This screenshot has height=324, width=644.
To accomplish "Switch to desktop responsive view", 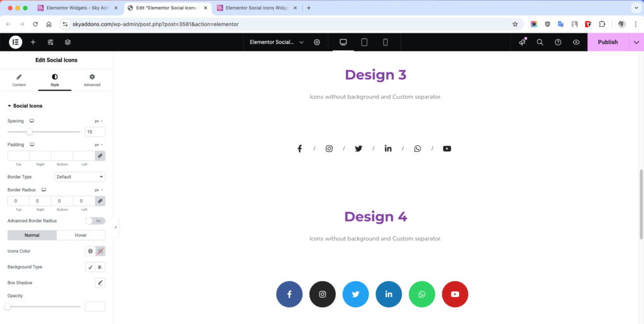I will (343, 42).
